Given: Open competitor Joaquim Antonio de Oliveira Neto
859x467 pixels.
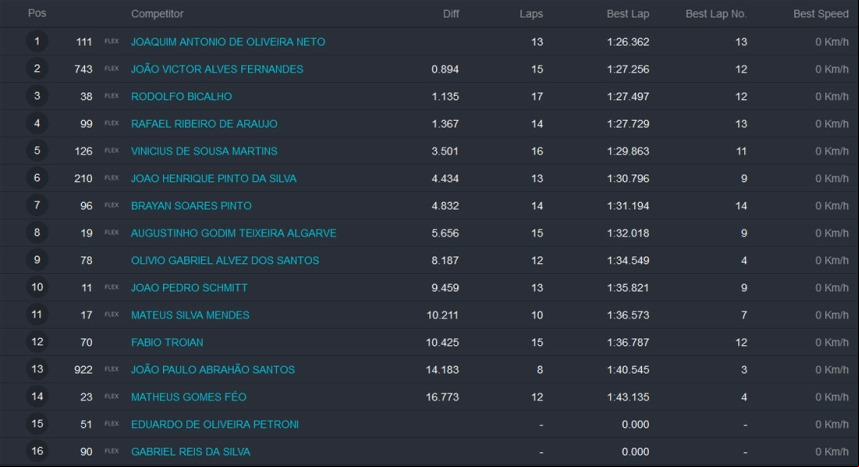Looking at the screenshot, I should [228, 42].
